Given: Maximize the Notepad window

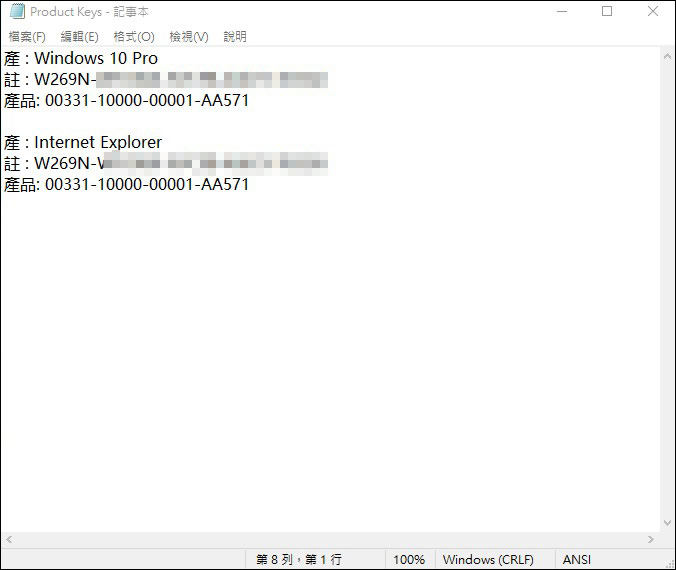Looking at the screenshot, I should point(607,12).
